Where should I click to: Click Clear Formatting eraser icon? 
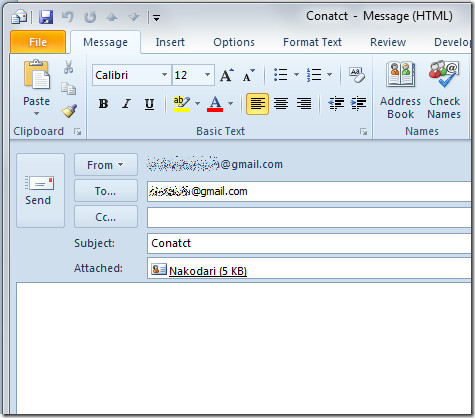[357, 75]
